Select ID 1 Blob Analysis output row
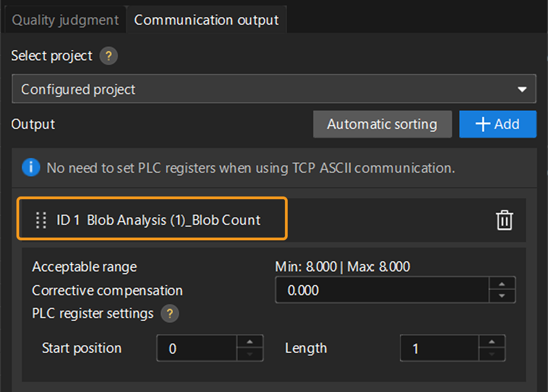 click(x=158, y=220)
